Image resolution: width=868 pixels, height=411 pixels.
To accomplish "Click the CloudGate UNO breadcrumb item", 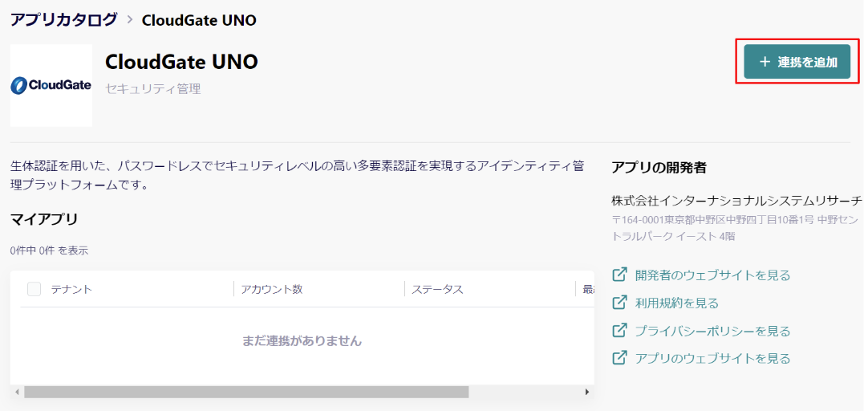I will point(199,20).
